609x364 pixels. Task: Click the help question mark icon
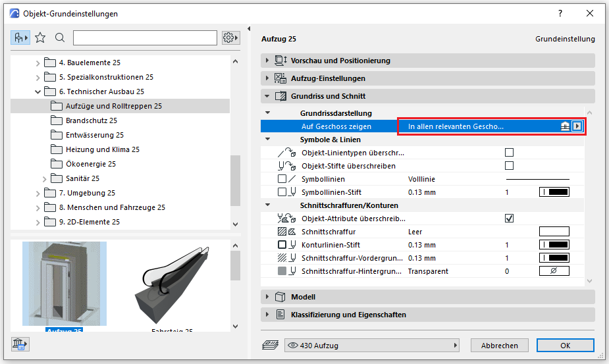(560, 13)
